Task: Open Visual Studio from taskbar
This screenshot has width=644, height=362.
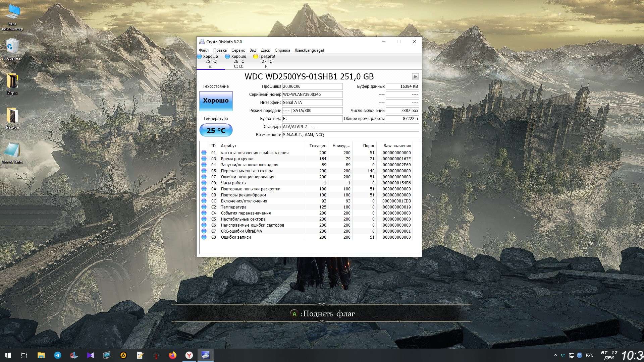Action: tap(91, 355)
